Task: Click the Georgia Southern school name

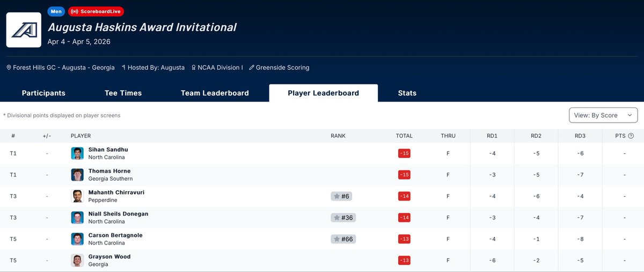Action: (111, 178)
